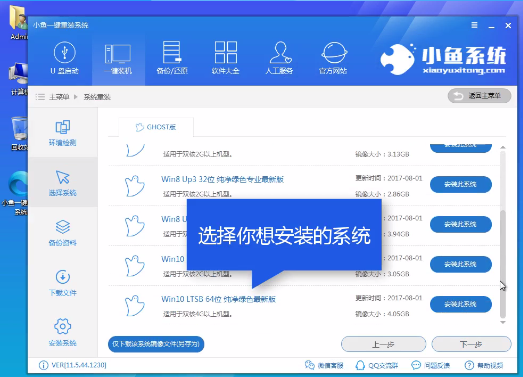This screenshot has height=377, width=523.
Task: Click the ghost icon for Win8 Up3 32位
Action: click(x=135, y=185)
